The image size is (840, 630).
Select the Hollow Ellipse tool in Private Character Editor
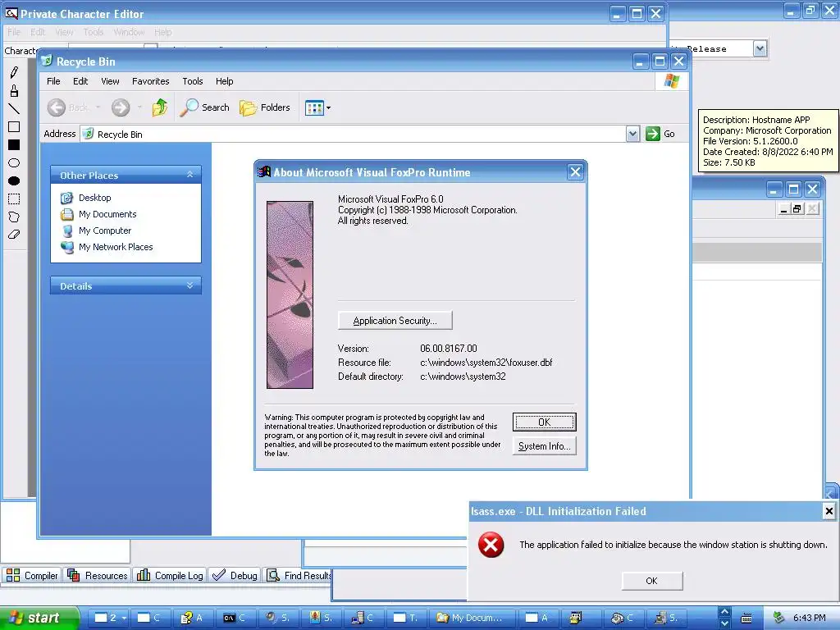[x=14, y=163]
